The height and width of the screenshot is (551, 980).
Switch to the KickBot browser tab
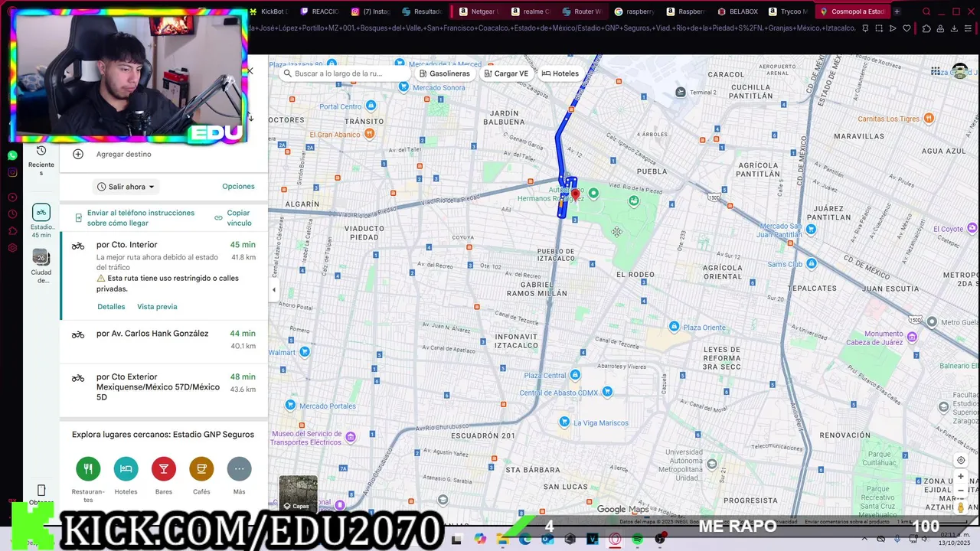[x=269, y=11]
